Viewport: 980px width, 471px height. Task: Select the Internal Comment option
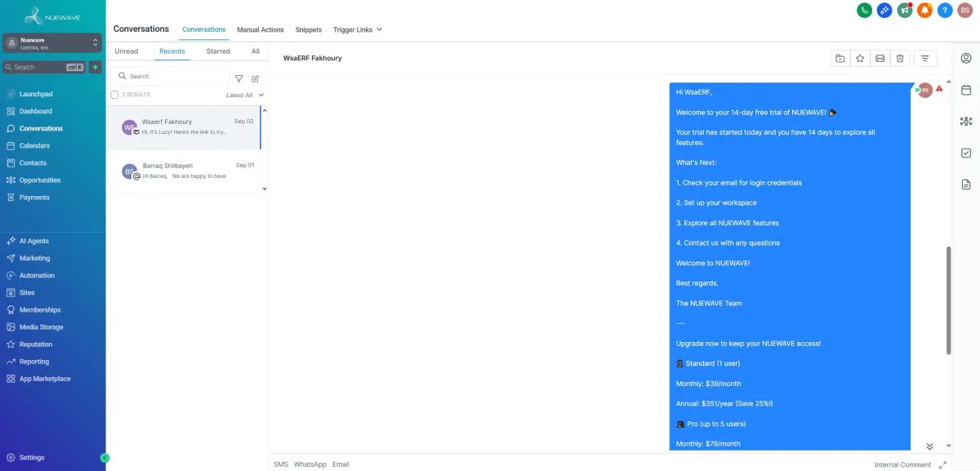902,464
